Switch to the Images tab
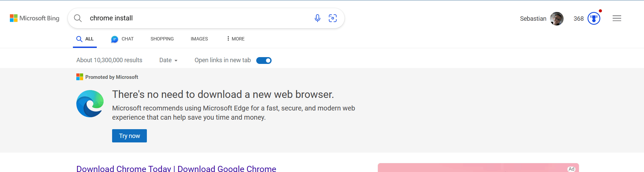 tap(199, 39)
